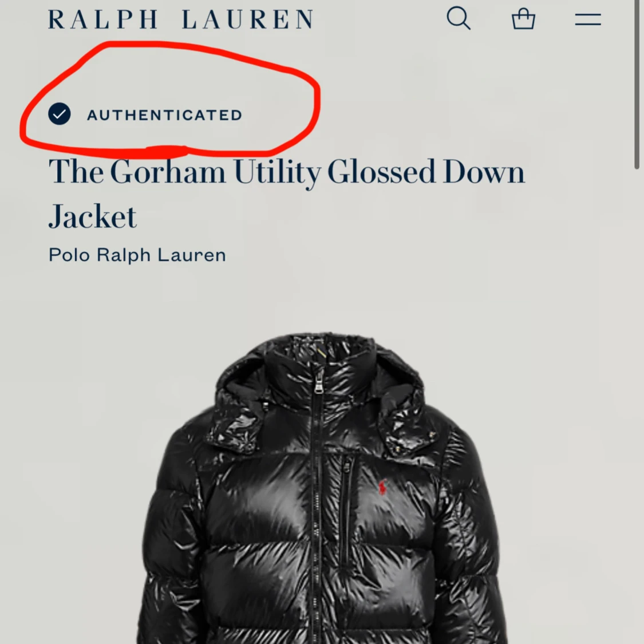Viewport: 644px width, 644px height.
Task: Click the gold label inside jacket collar
Action: (321, 353)
